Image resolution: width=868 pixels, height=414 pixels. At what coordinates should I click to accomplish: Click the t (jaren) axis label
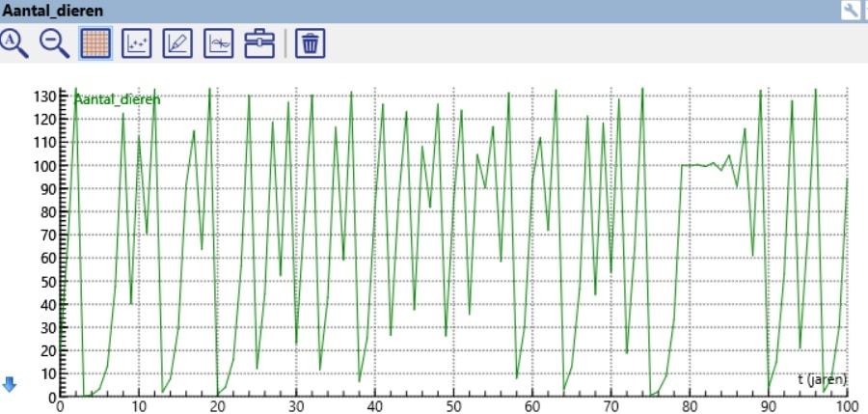[821, 380]
